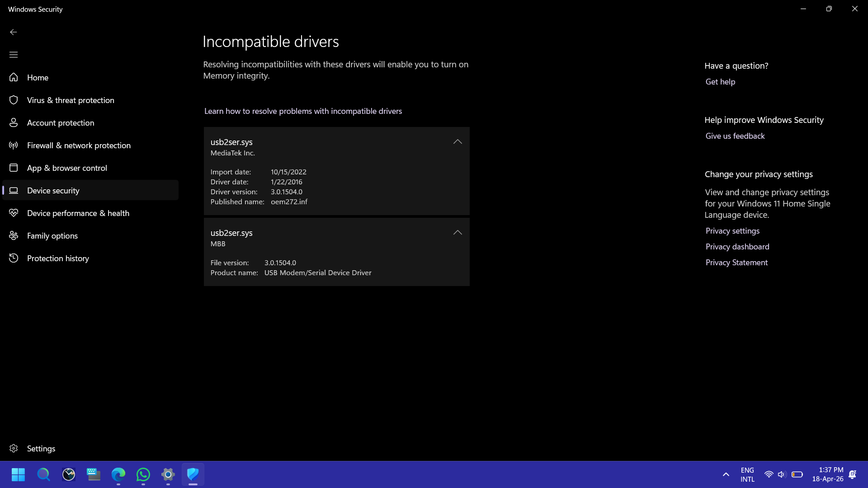Open Privacy dashboard link

pyautogui.click(x=737, y=247)
